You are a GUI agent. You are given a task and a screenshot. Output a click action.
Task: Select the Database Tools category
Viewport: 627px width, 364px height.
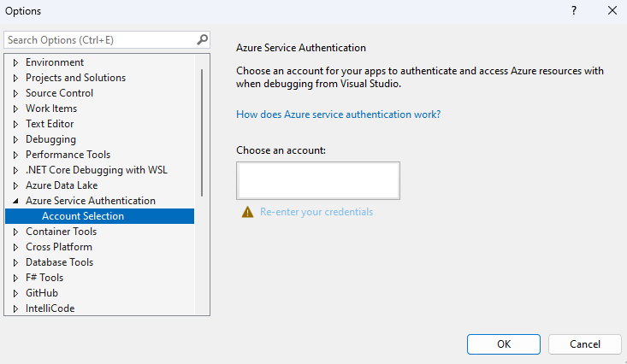[59, 262]
